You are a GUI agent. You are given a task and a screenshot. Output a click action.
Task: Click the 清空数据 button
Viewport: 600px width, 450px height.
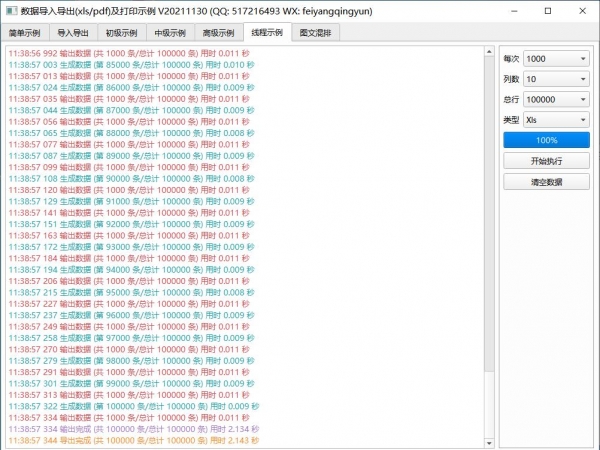pyautogui.click(x=546, y=182)
